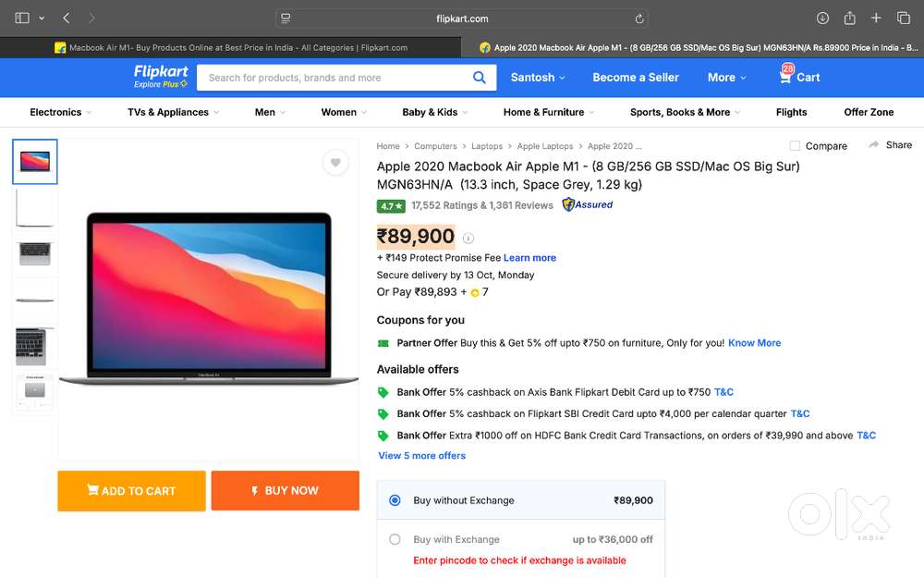Viewport: 924px width, 578px height.
Task: Expand the Santosh account dropdown
Action: (x=538, y=78)
